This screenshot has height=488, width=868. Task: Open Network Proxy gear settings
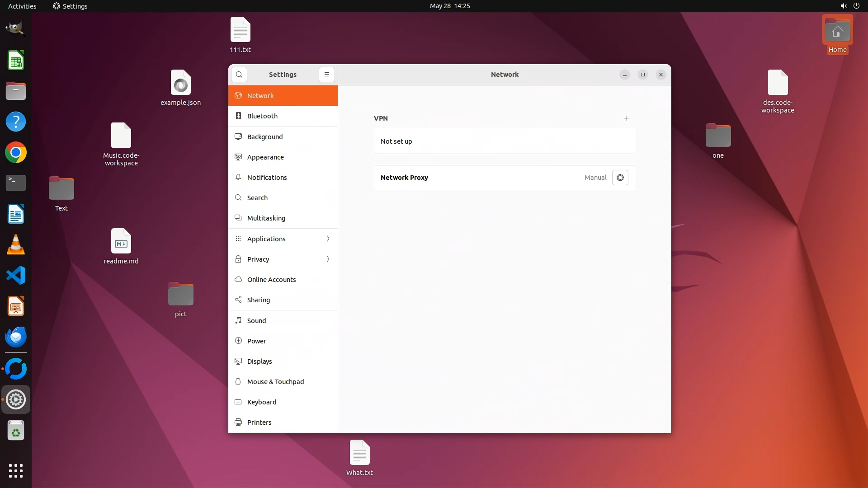620,178
